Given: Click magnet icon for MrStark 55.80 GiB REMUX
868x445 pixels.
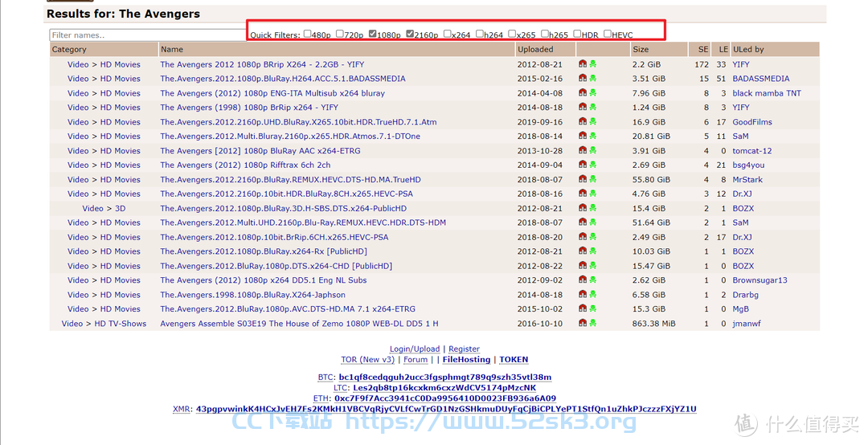Looking at the screenshot, I should (583, 179).
